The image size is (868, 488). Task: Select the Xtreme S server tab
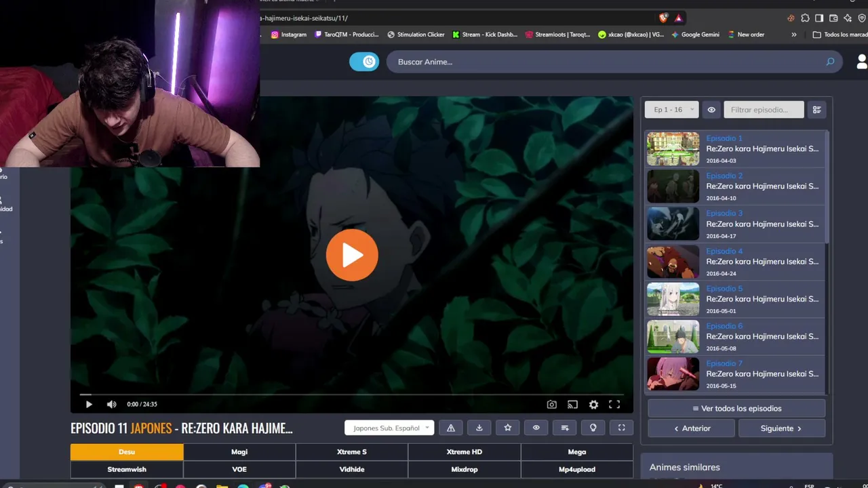[x=352, y=452]
